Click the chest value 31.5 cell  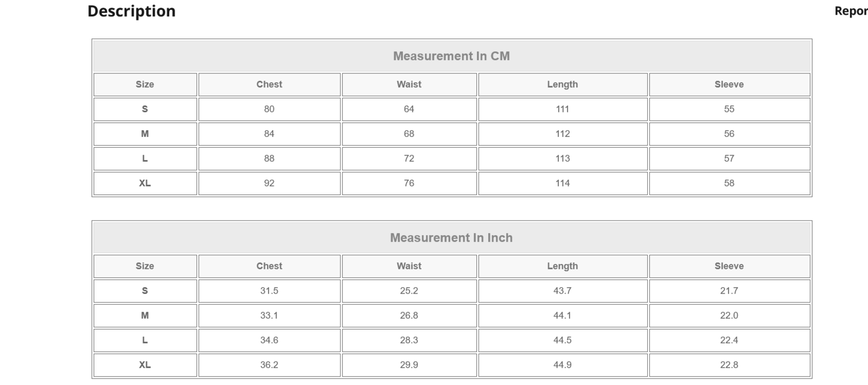[269, 291]
